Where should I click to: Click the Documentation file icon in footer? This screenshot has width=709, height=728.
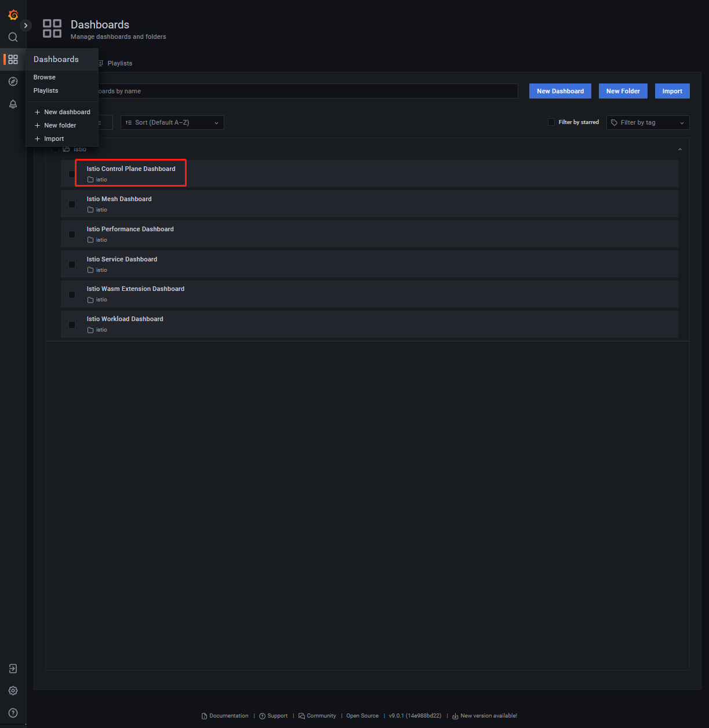click(x=204, y=716)
